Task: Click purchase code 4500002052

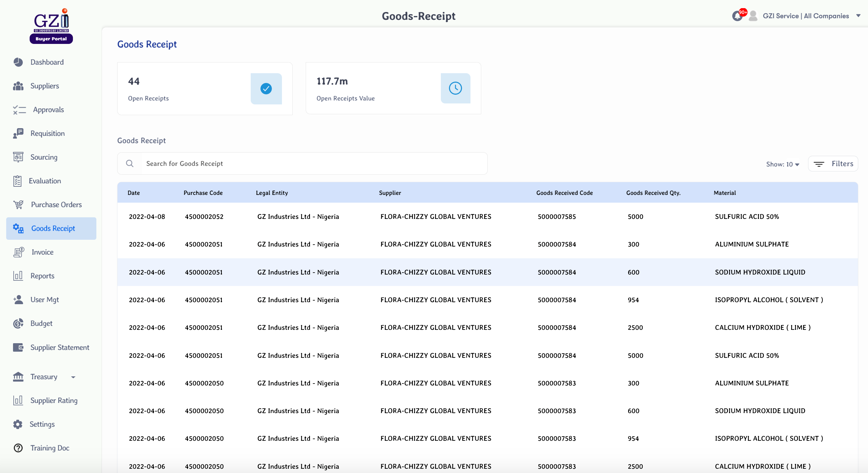Action: [204, 216]
